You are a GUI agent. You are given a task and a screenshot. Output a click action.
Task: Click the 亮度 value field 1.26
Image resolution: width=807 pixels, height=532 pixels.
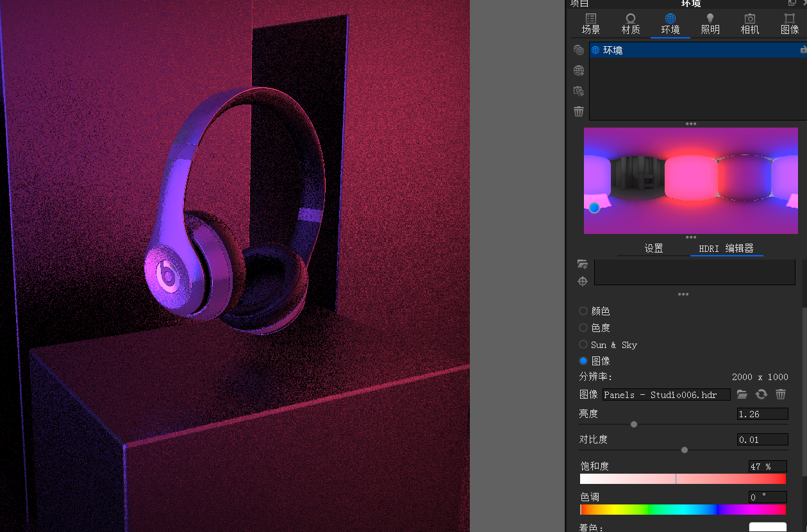point(762,414)
